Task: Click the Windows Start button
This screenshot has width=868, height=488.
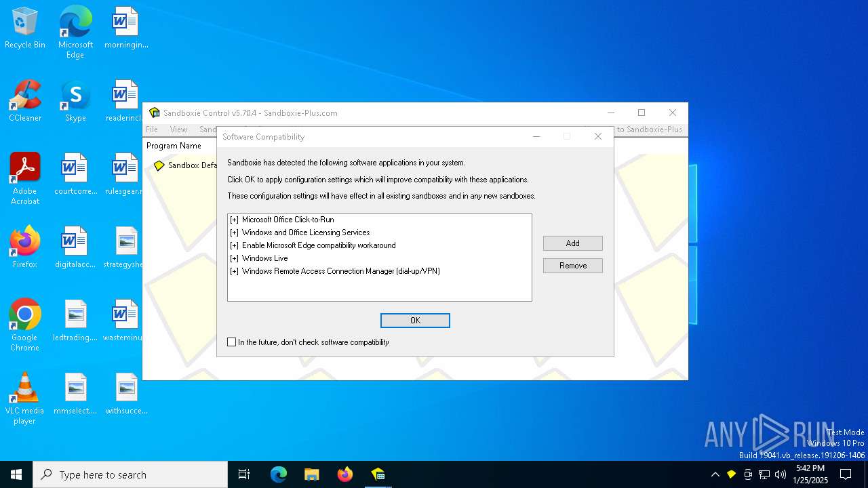Action: pyautogui.click(x=16, y=474)
